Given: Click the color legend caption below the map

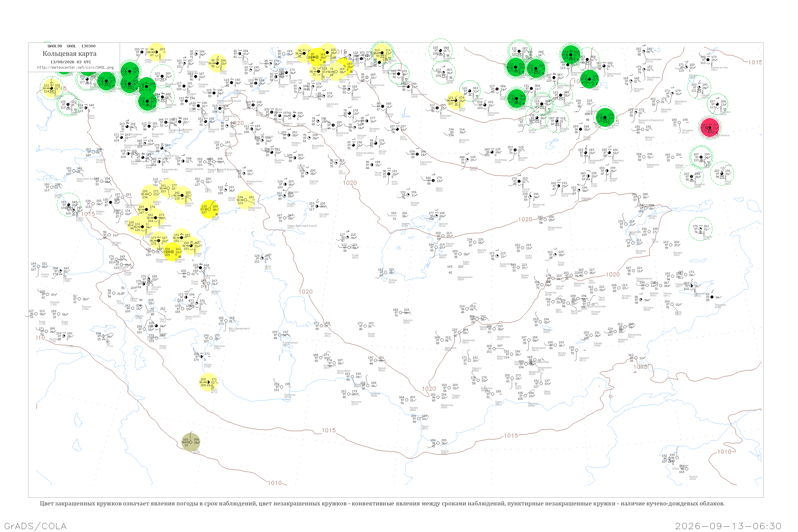Looking at the screenshot, I should click(382, 504).
